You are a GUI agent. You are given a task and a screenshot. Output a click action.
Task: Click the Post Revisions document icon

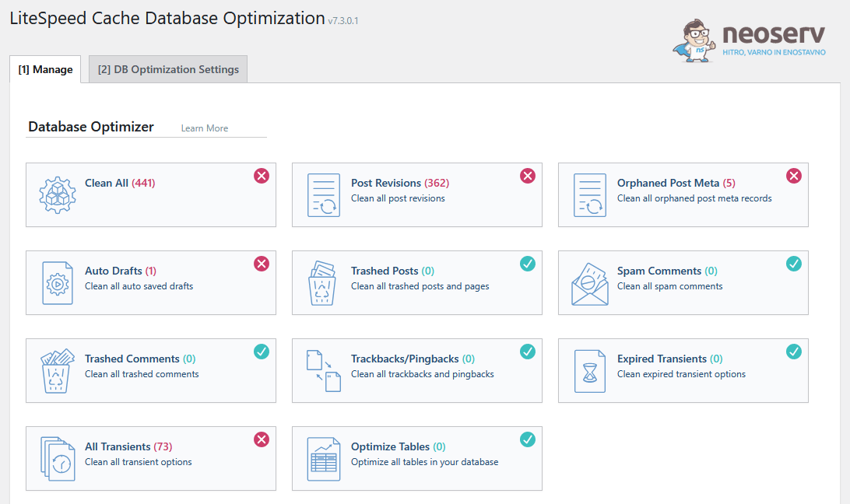pos(324,195)
